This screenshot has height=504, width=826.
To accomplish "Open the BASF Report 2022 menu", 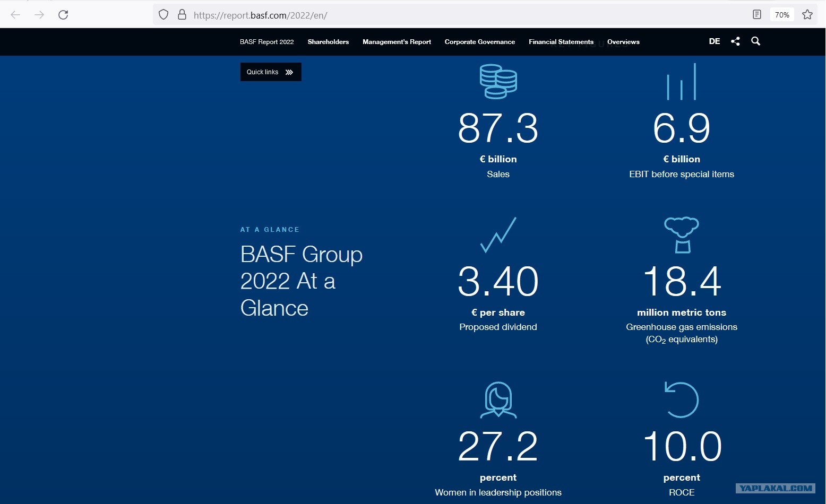I will tap(267, 42).
